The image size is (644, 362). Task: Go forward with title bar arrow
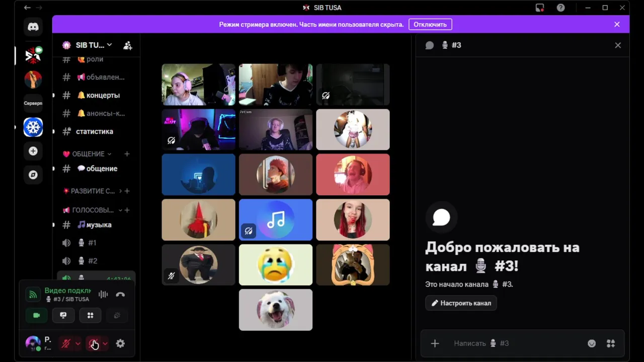[39, 8]
